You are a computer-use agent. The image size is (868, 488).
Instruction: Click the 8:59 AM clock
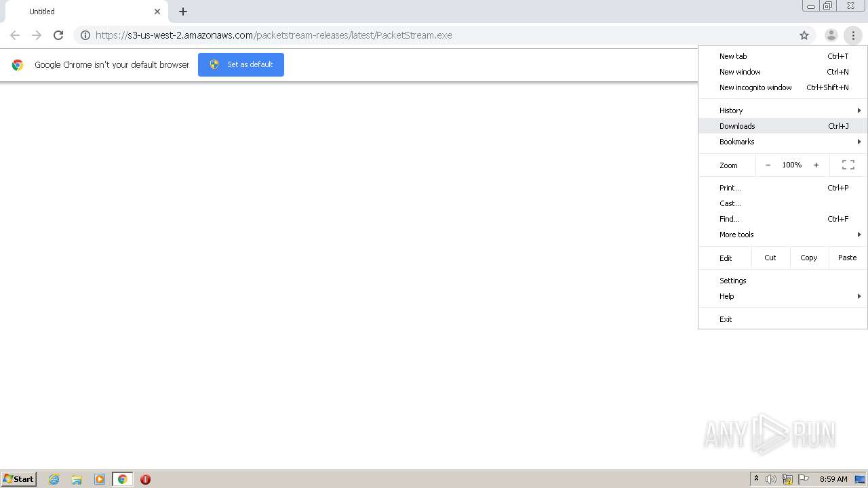click(833, 479)
